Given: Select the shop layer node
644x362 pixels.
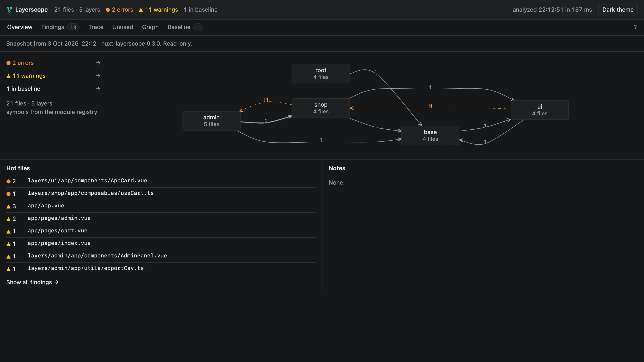Looking at the screenshot, I should pos(321,108).
